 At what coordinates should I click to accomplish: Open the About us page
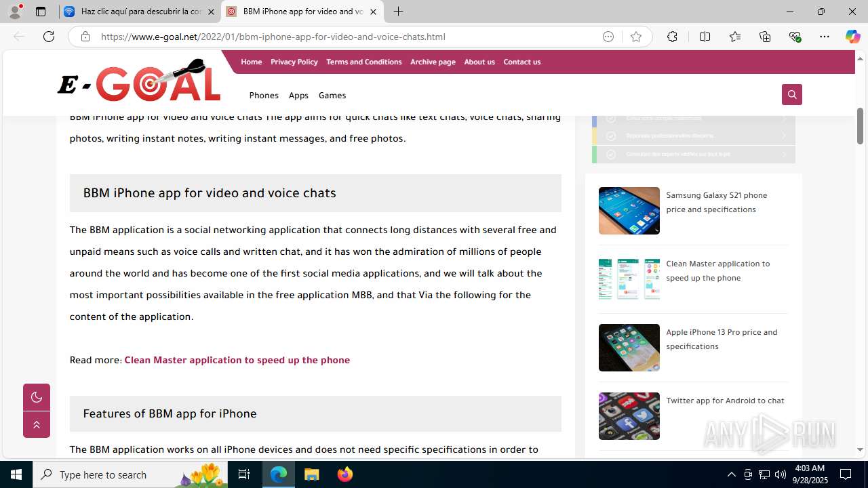point(479,62)
